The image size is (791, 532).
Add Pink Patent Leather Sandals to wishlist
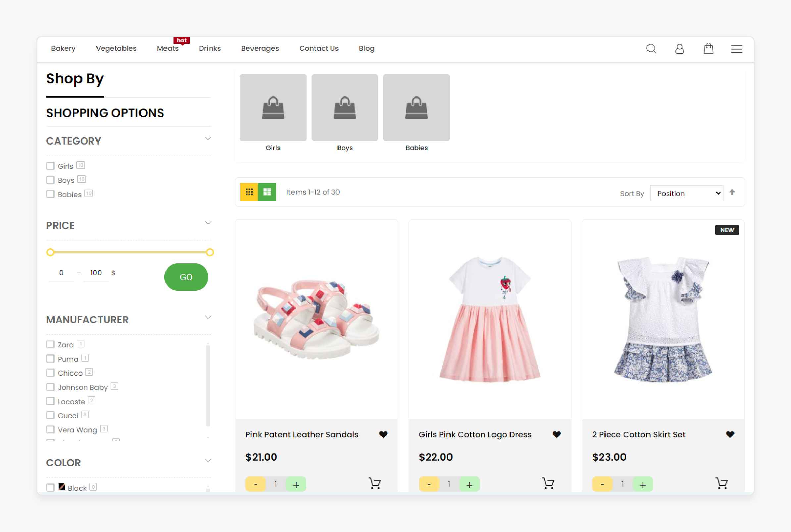[x=383, y=435]
